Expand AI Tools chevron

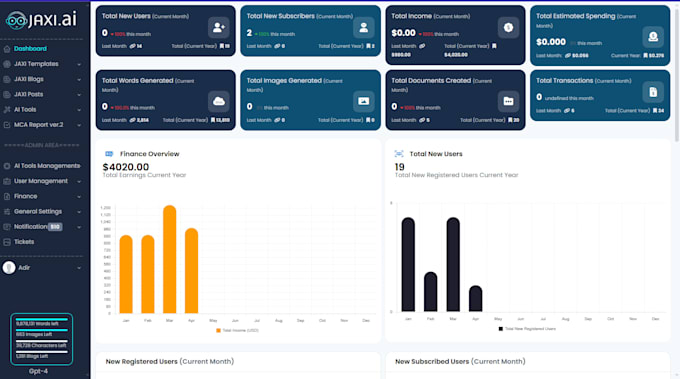(79, 110)
